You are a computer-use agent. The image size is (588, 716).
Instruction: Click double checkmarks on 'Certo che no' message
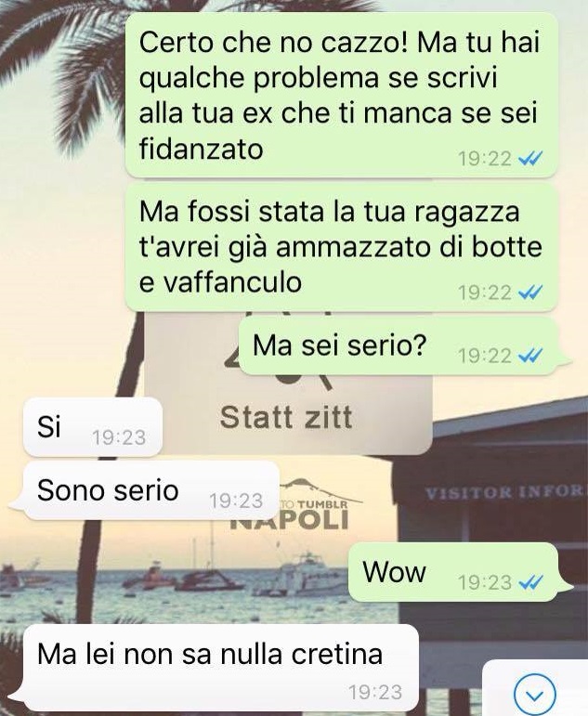pos(530,159)
